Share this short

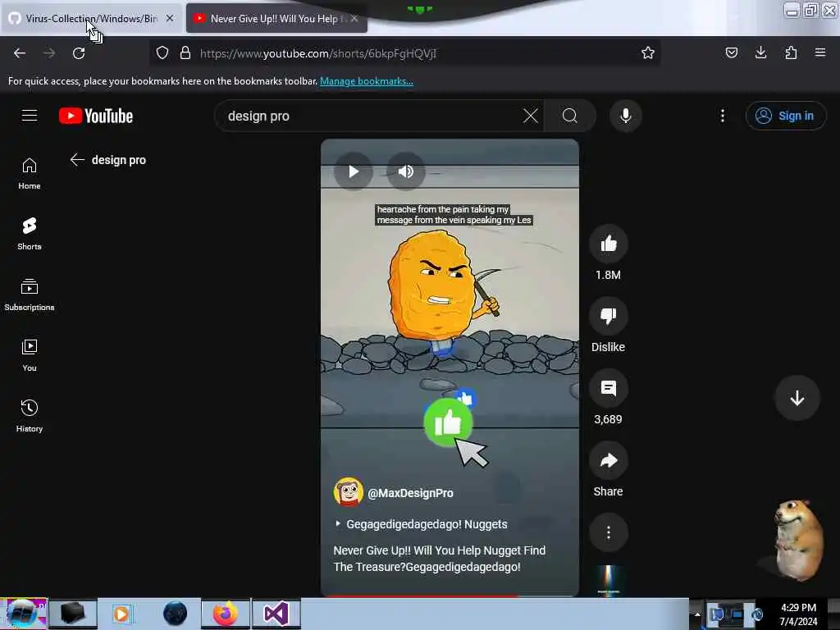(608, 461)
